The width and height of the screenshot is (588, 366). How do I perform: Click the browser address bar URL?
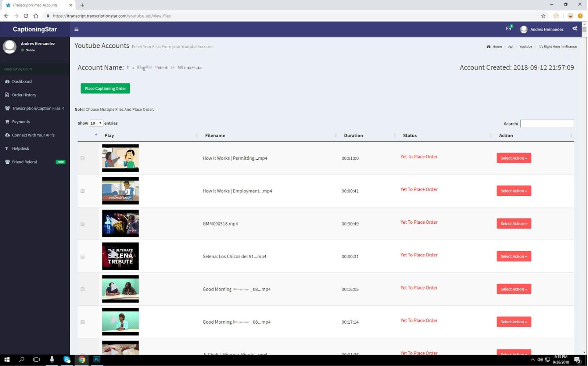[x=112, y=16]
